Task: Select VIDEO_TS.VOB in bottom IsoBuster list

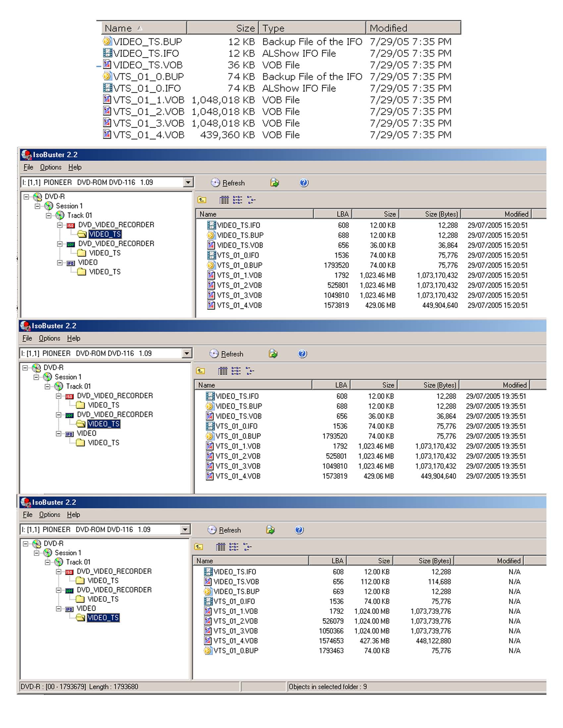Action: (x=236, y=582)
